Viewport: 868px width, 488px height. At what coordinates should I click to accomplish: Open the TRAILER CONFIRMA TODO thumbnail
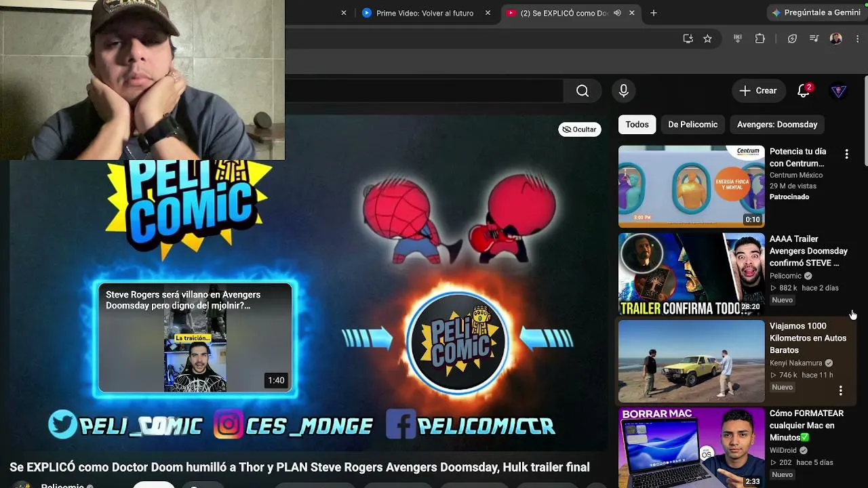[691, 274]
